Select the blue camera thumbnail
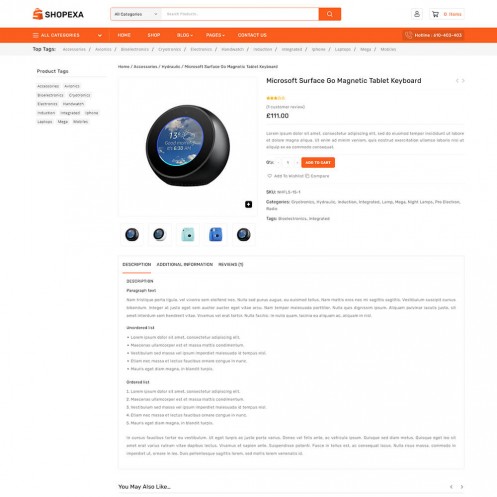 (x=215, y=234)
